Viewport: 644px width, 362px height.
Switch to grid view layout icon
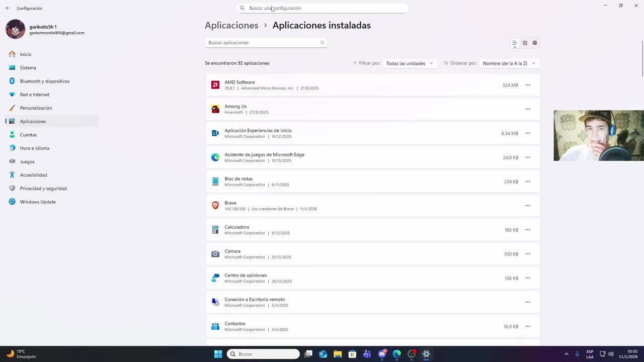(525, 43)
